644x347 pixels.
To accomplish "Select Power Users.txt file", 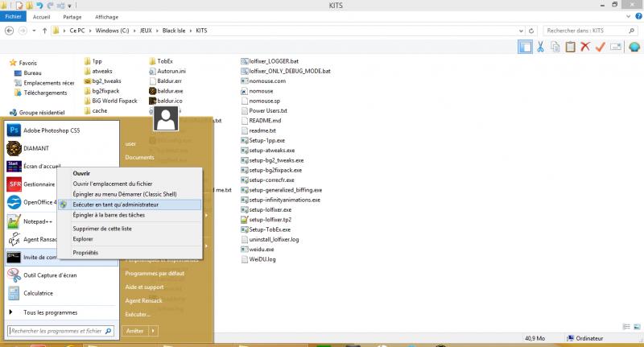I will point(264,111).
